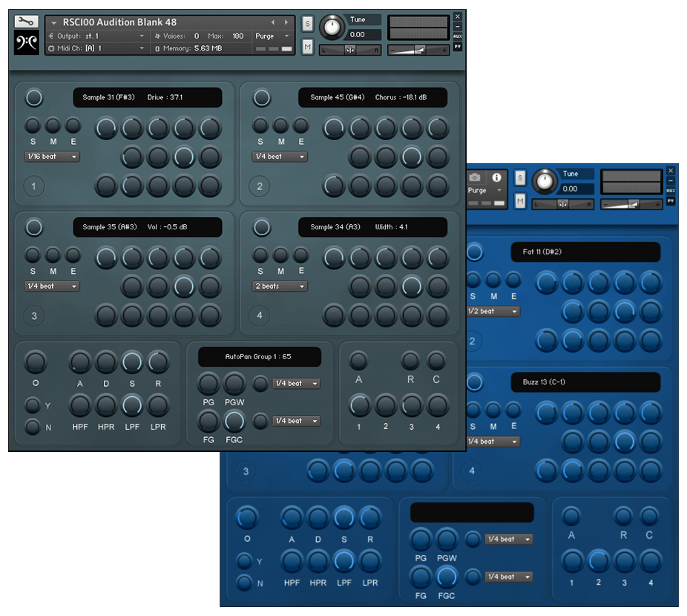Toggle power knob of slot 3 in gray window
The image size is (687, 616).
point(34,228)
